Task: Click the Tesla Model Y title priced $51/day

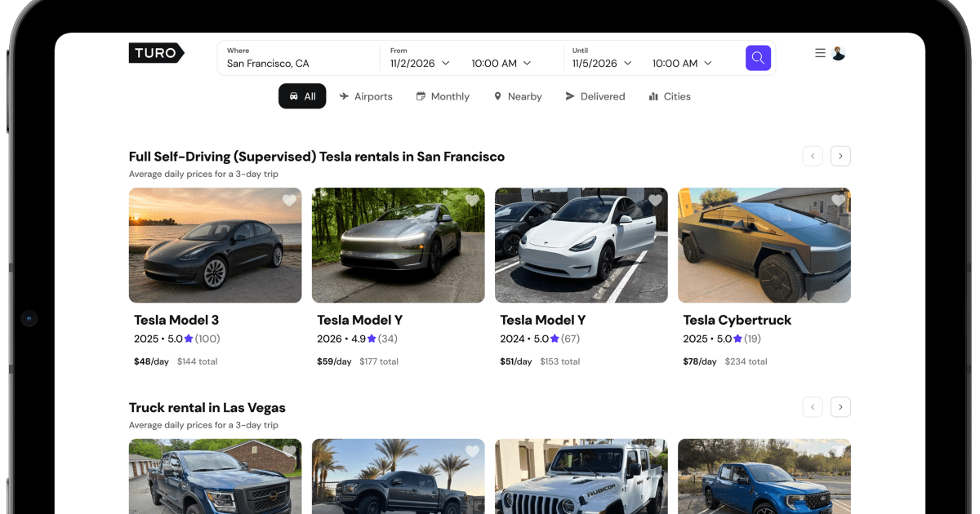Action: pyautogui.click(x=543, y=320)
